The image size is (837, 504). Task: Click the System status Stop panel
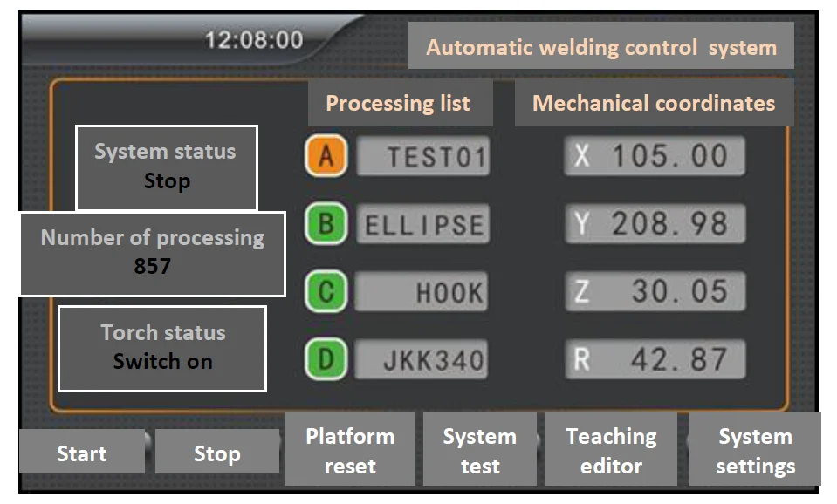[166, 167]
